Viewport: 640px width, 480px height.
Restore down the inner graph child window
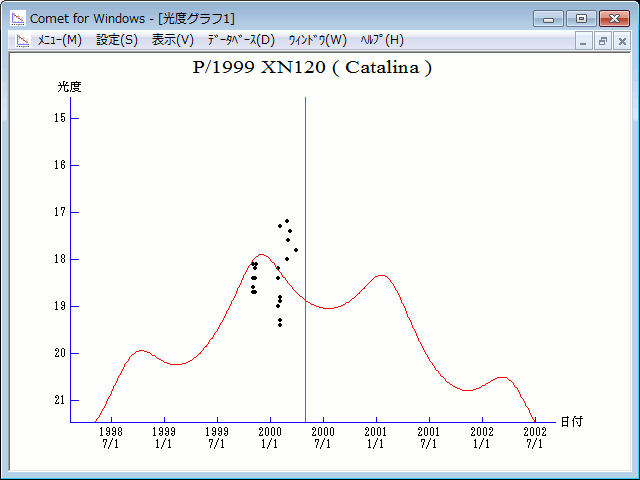(602, 41)
